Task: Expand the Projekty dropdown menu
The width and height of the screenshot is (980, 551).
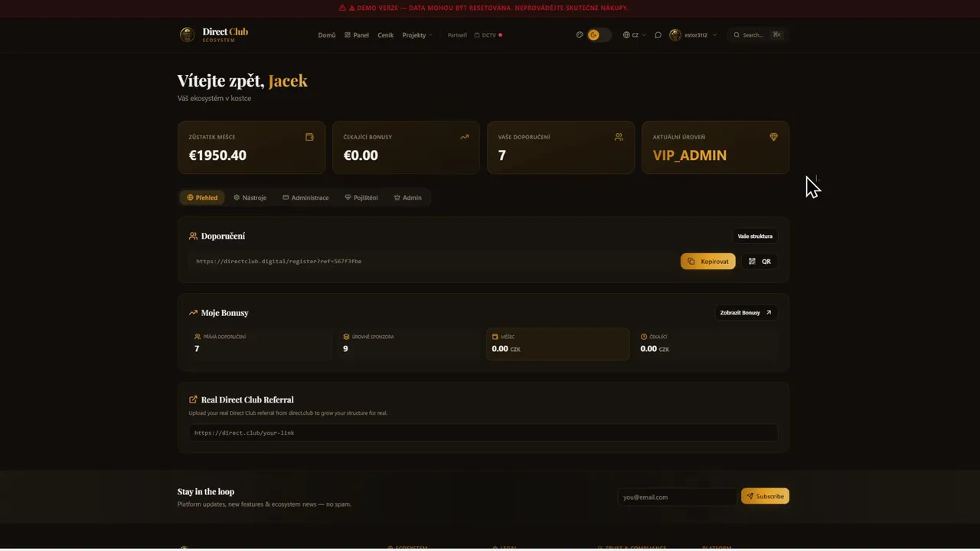Action: pos(417,35)
